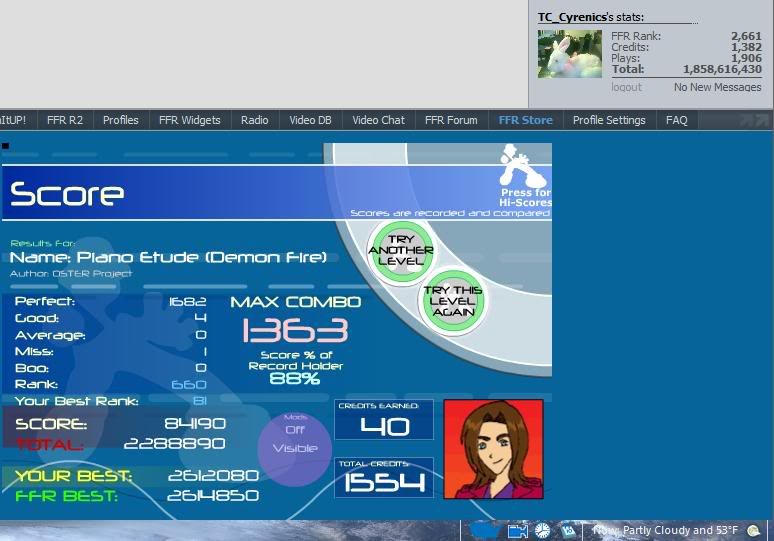Open the weather icon in system tray
This screenshot has width=774, height=541.
(751, 530)
